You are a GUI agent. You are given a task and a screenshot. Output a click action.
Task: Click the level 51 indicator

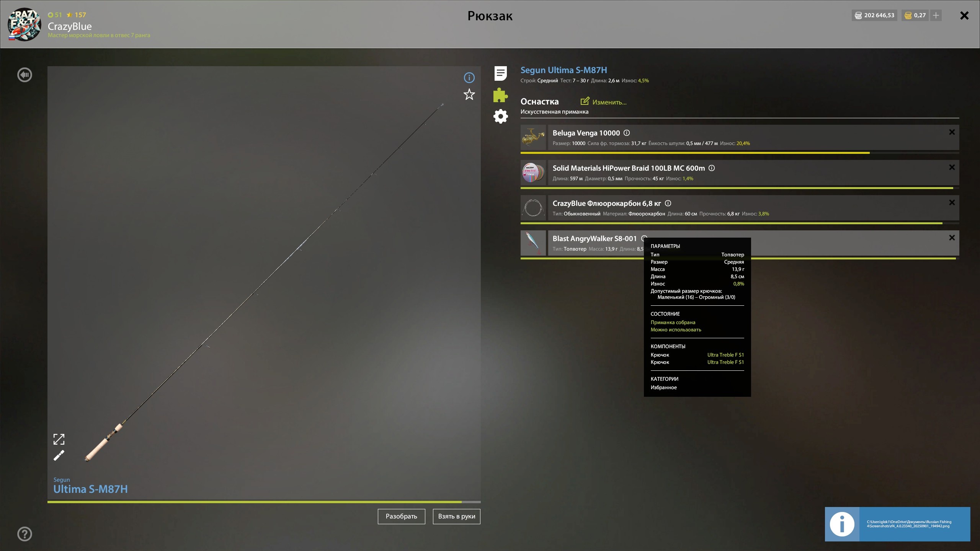(55, 15)
